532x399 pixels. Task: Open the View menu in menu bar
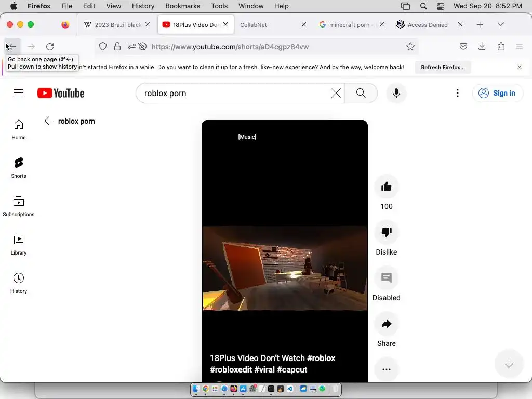pos(113,6)
